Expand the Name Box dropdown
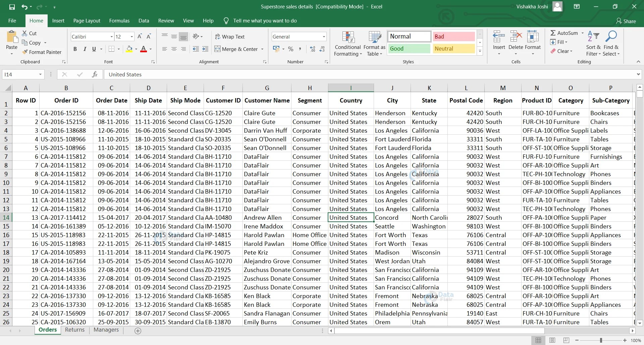644x345 pixels. (40, 74)
